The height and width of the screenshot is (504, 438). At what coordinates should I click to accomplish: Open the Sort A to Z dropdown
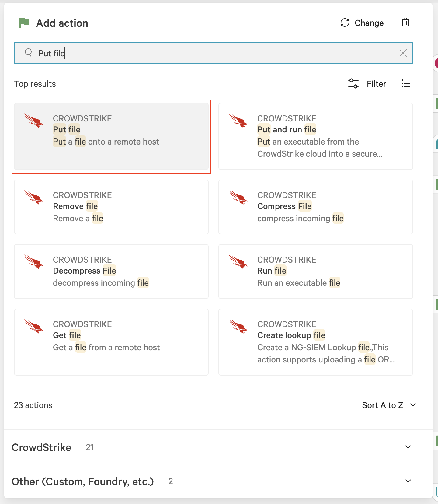(x=388, y=405)
